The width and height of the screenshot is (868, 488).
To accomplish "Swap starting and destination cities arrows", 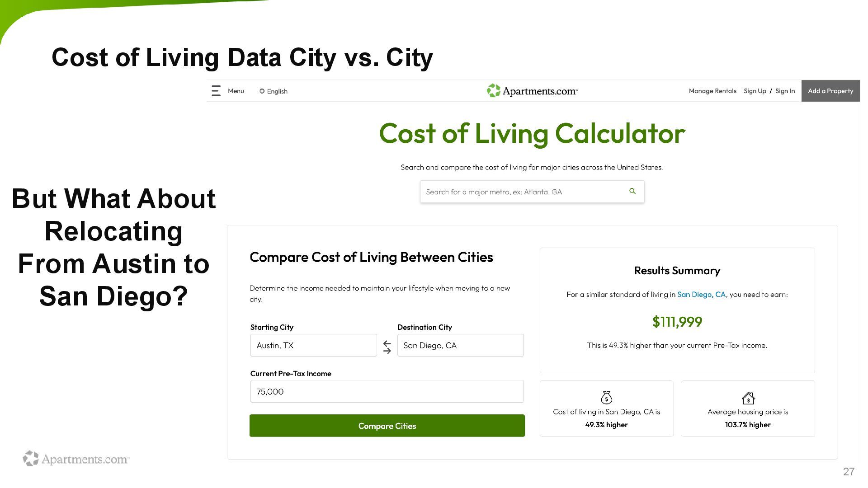I will tap(387, 347).
